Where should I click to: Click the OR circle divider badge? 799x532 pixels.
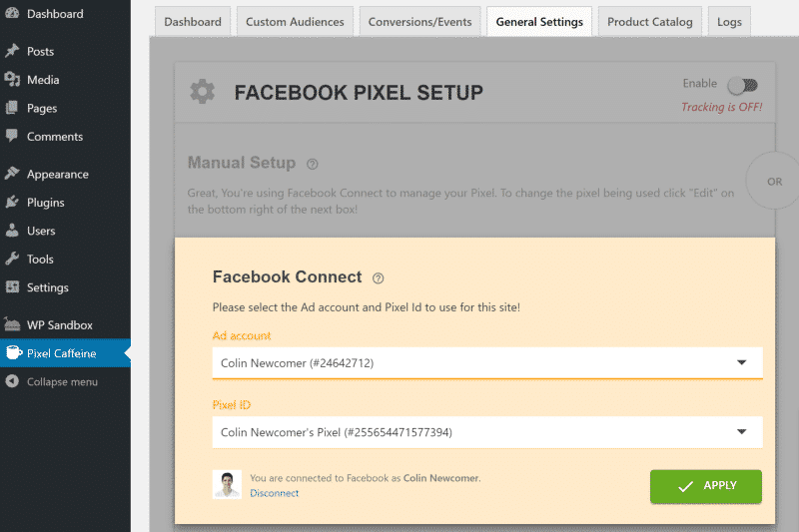click(x=774, y=182)
